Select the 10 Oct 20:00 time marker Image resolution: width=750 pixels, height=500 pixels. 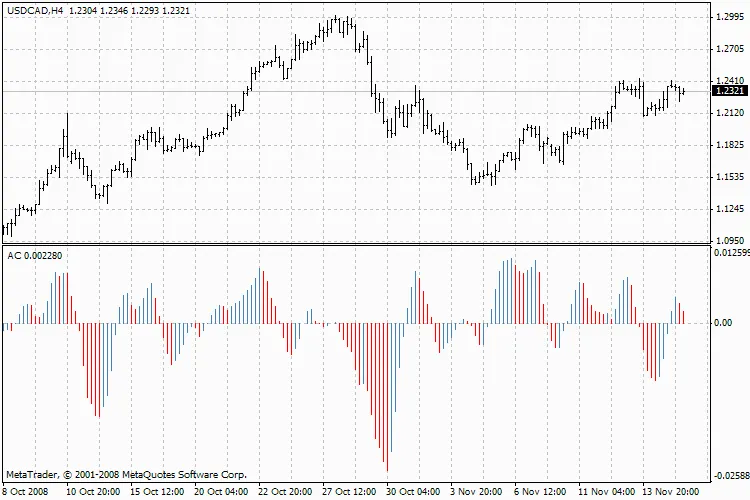coord(94,492)
